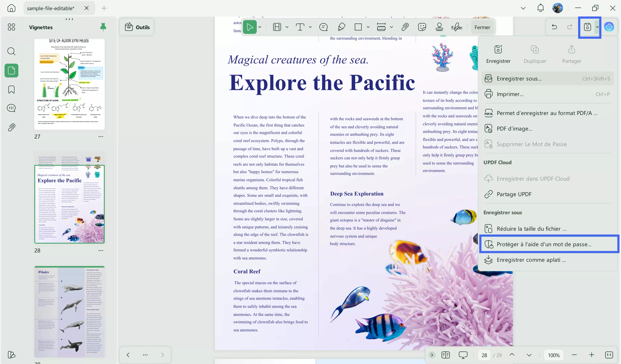Click the save disk icon in toolbar
Image resolution: width=621 pixels, height=364 pixels.
tap(587, 27)
